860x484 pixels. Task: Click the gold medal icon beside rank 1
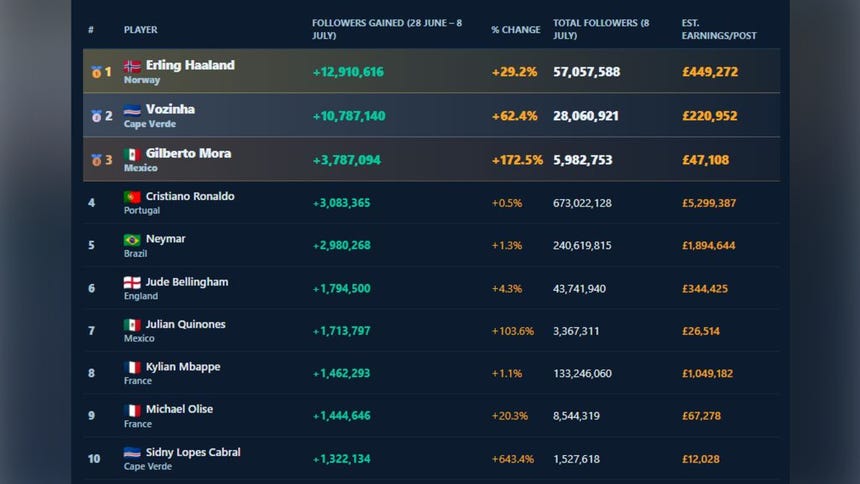[96, 72]
